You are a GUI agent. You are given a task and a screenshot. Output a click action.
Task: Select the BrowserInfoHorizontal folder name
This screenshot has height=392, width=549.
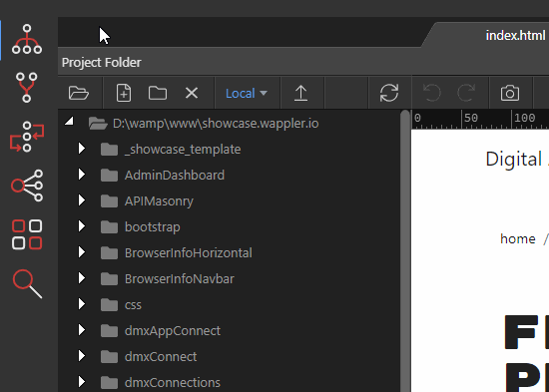(189, 252)
